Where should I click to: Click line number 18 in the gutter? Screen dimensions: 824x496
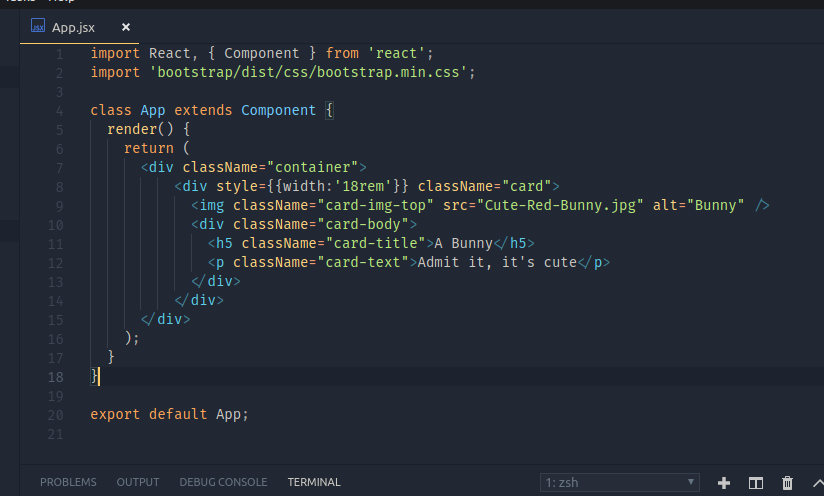(x=56, y=377)
